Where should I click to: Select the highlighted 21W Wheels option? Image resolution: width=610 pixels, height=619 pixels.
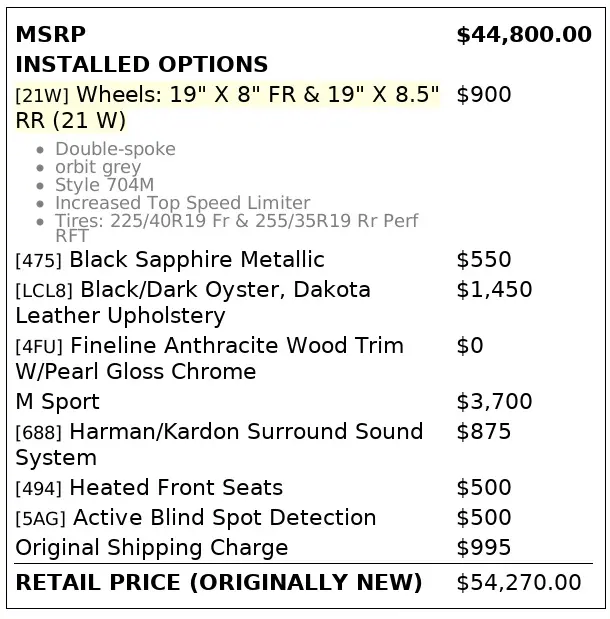(227, 107)
